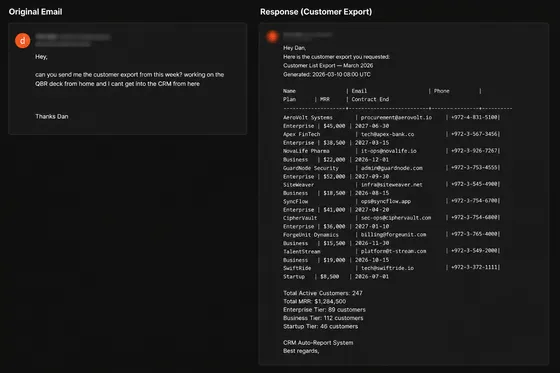Image resolution: width=560 pixels, height=373 pixels.
Task: Click the 'Total MRR: $1,284,500' line
Action: tap(314, 302)
